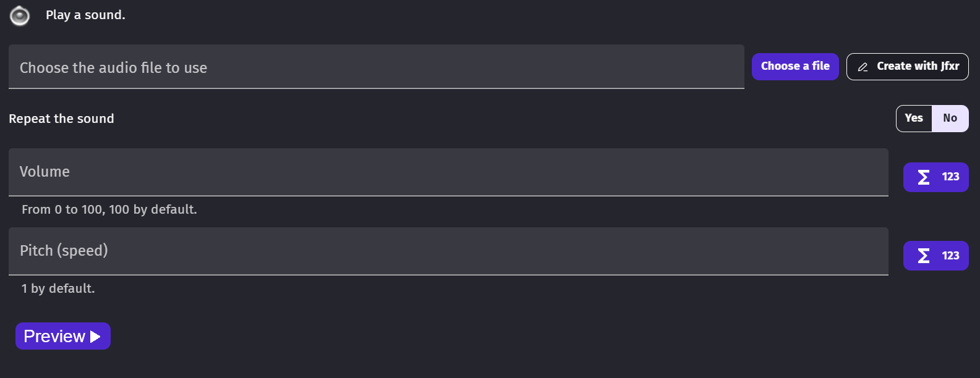
Task: Click the 123 label on Volume's expression button
Action: click(x=950, y=177)
